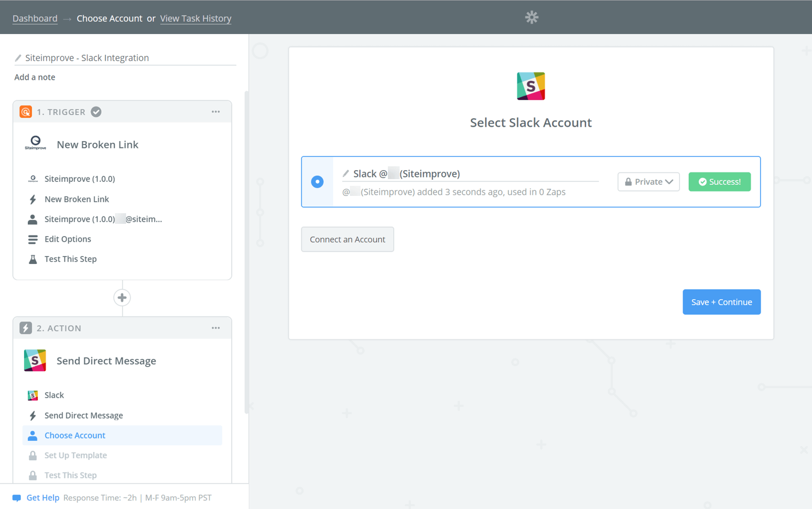Select Choose Account in action step
Image resolution: width=812 pixels, height=509 pixels.
(x=75, y=435)
